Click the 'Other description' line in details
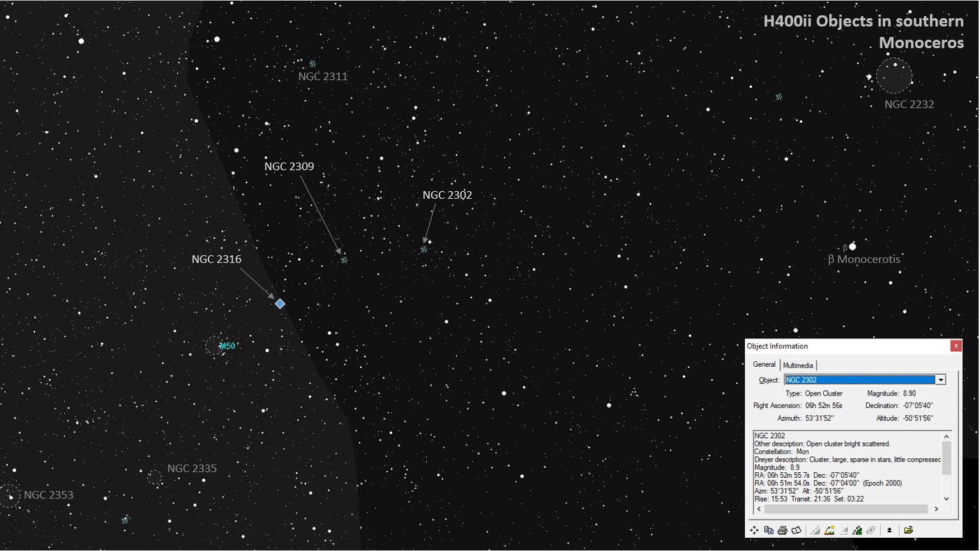The width and height of the screenshot is (980, 551). (822, 444)
